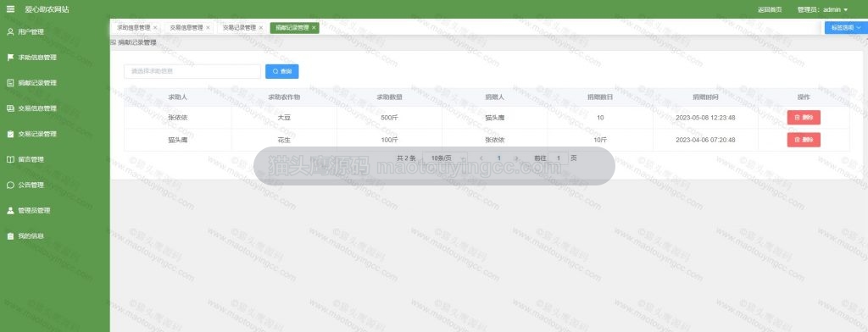Select page number 1 in pagination
Image resolution: width=868 pixels, height=332 pixels.
pos(498,158)
